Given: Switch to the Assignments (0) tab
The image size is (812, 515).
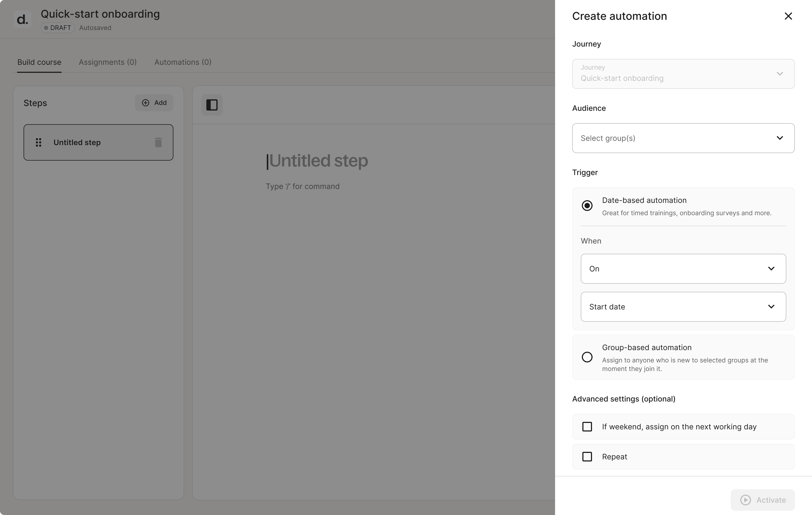Looking at the screenshot, I should click(x=108, y=62).
